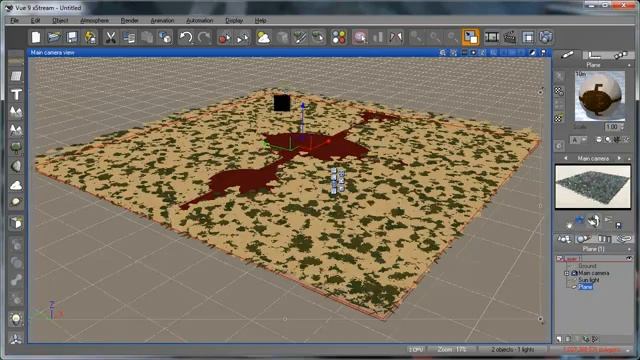Add a plane with the plane icon

point(16,76)
